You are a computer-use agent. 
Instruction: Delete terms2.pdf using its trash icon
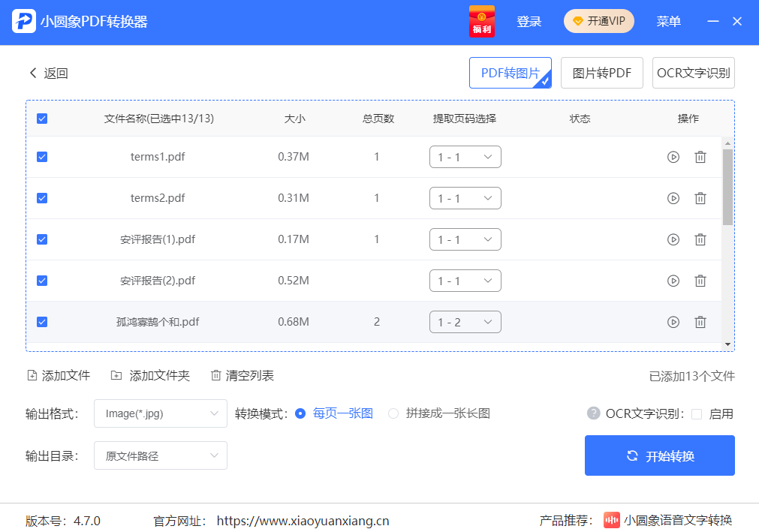coord(700,198)
